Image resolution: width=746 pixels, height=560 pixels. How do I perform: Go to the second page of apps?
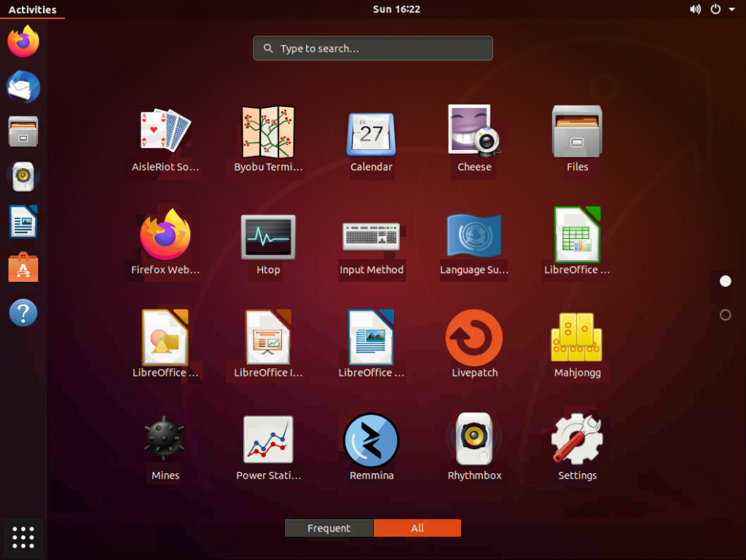[725, 315]
